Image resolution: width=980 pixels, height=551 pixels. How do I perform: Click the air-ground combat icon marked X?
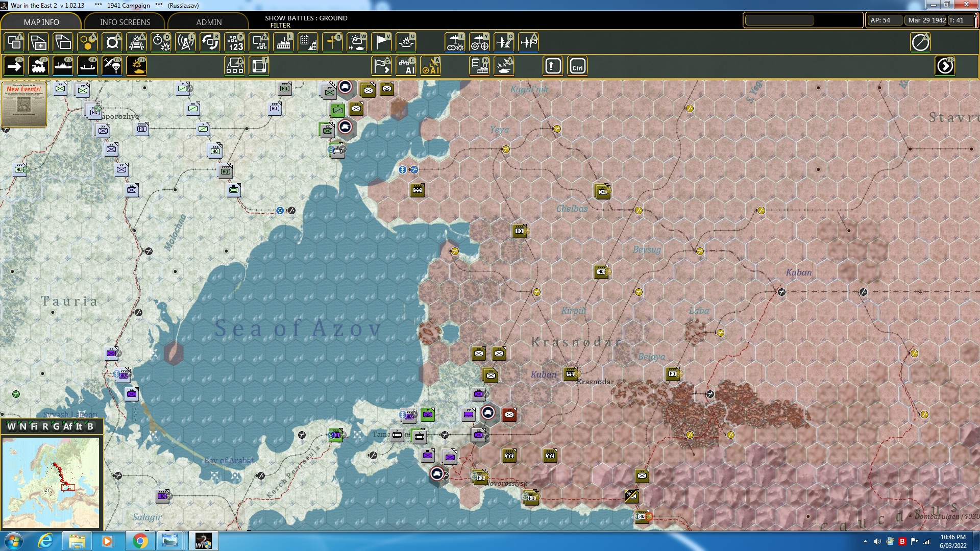tap(504, 66)
